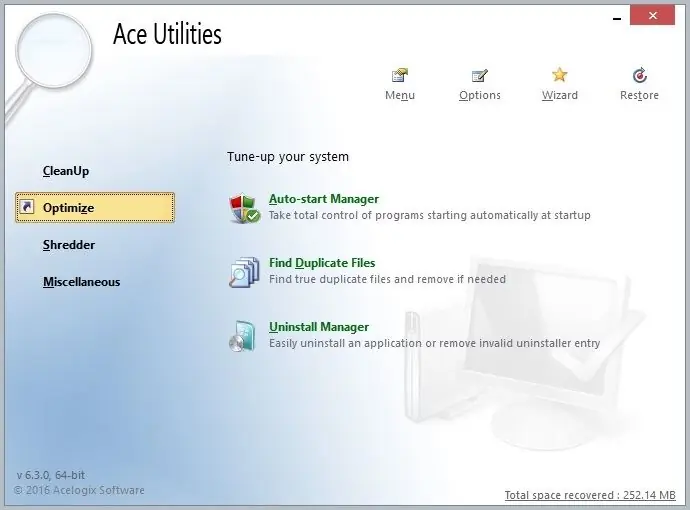Click the shortcut arrow icon beside Optimize

click(x=27, y=206)
